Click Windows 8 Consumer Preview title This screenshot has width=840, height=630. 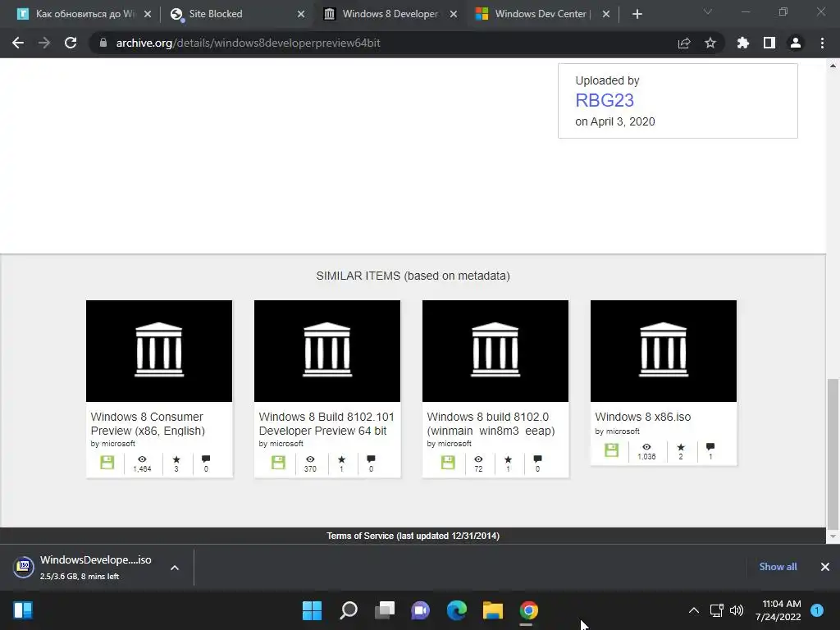click(148, 424)
